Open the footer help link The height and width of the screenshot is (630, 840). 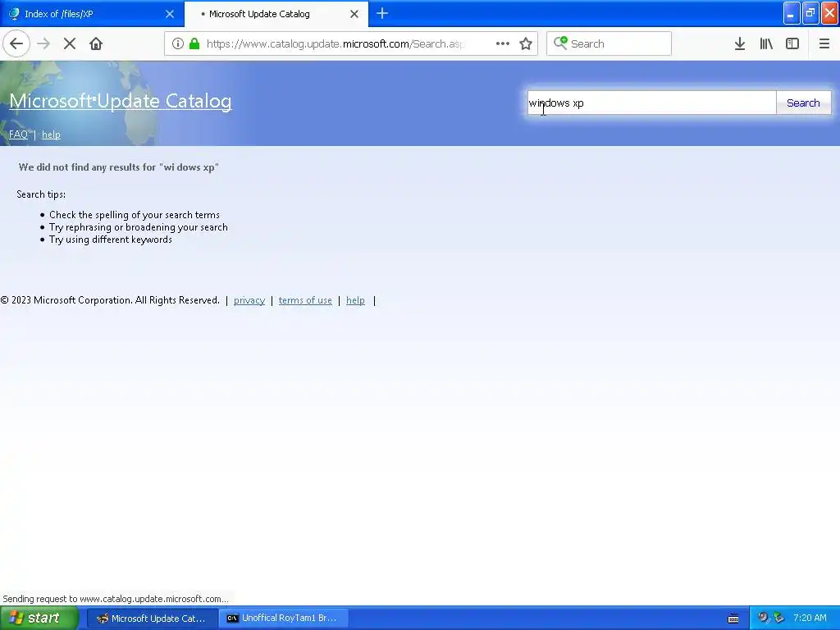click(355, 300)
